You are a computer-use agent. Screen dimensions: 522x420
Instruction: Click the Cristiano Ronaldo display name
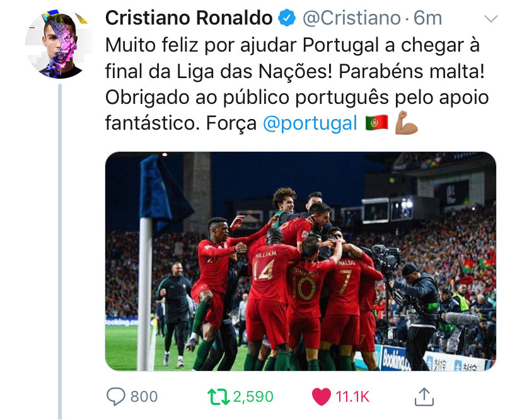[189, 18]
